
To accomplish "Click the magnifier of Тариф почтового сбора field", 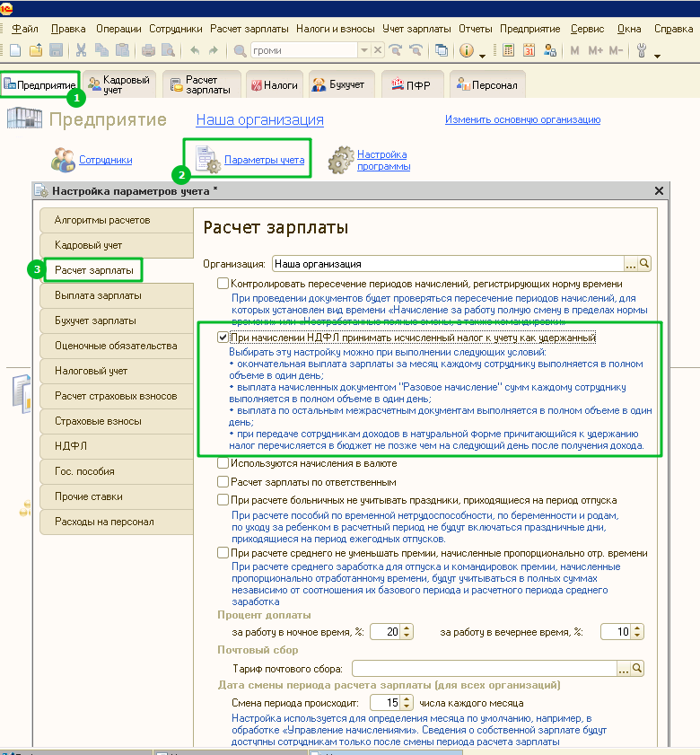I will click(637, 668).
